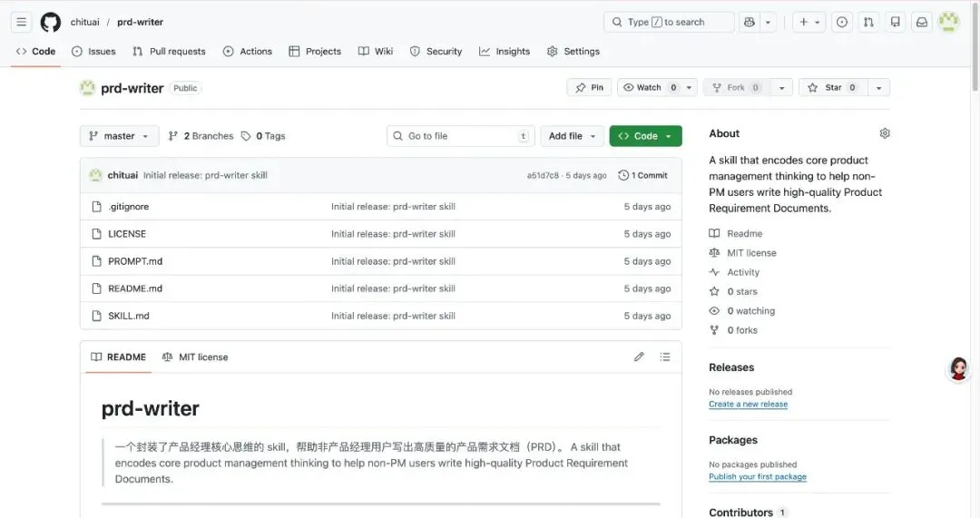Click file icon next to SKILL.md

pos(96,316)
